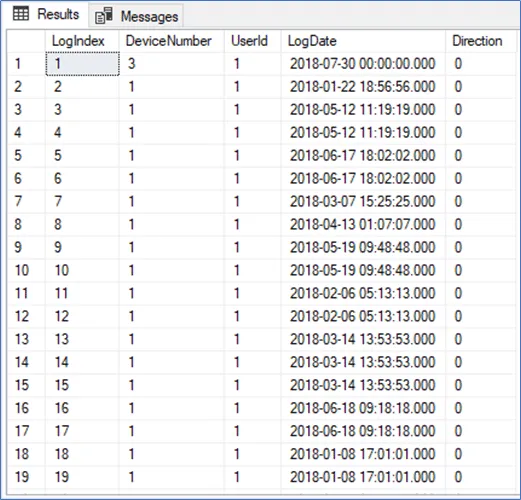Screen dimensions: 521x500
Task: Click the highlighted LogIndex cell with value 1
Action: (x=82, y=64)
